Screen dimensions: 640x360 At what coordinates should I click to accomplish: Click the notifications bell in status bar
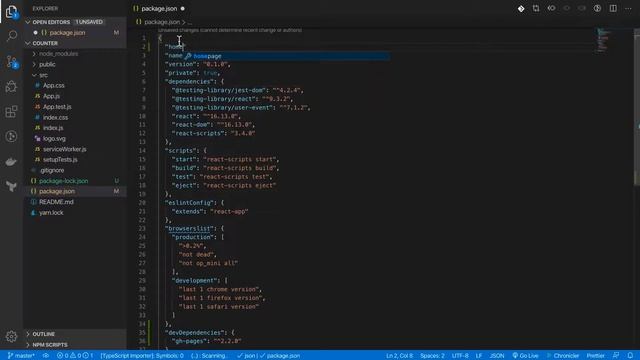(x=631, y=356)
